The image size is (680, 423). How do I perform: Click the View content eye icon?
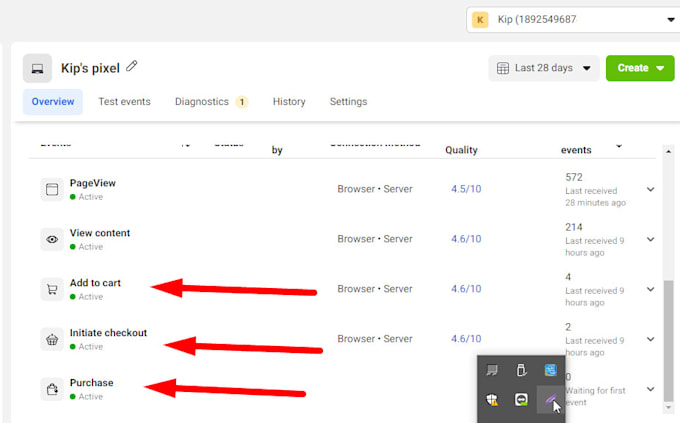(52, 239)
